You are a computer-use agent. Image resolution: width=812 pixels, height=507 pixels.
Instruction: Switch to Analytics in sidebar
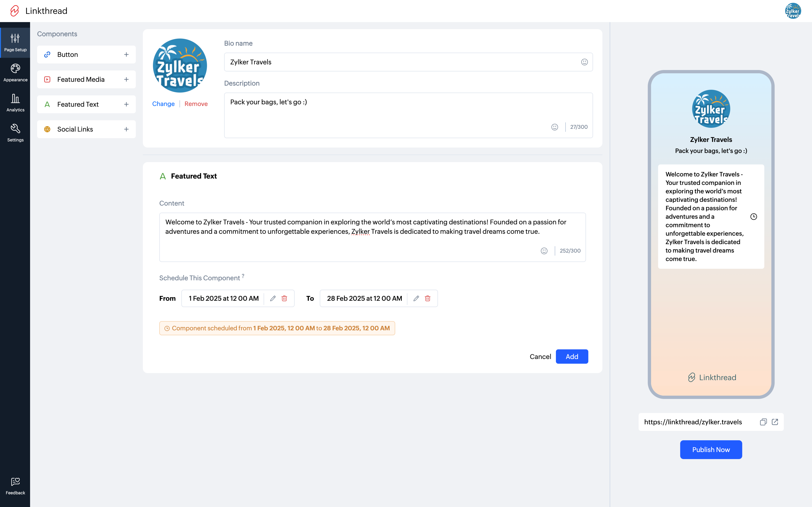click(15, 103)
